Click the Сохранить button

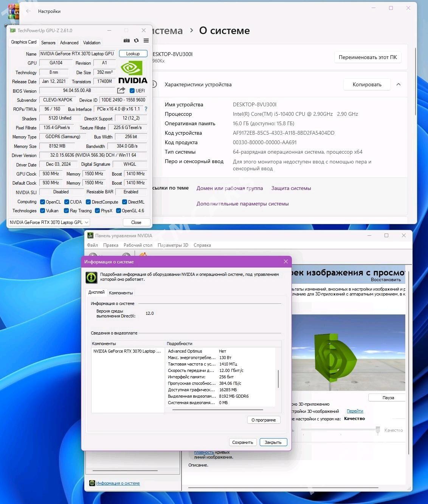pos(243,442)
